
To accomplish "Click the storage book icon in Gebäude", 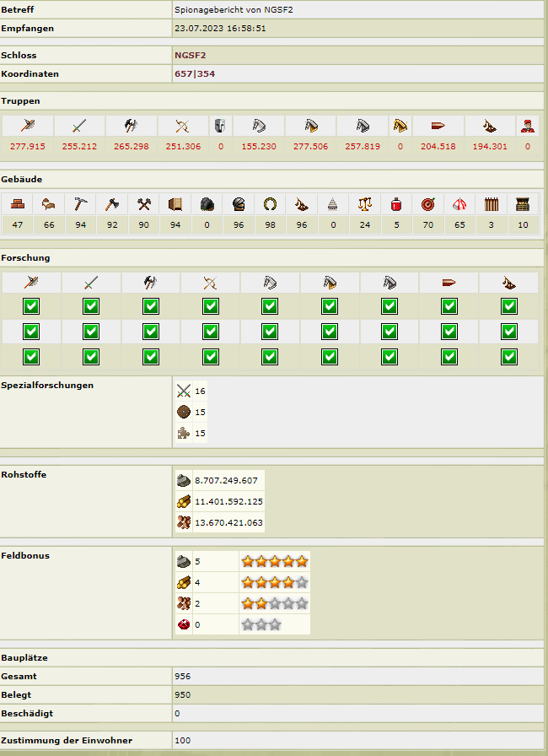I will pyautogui.click(x=175, y=204).
